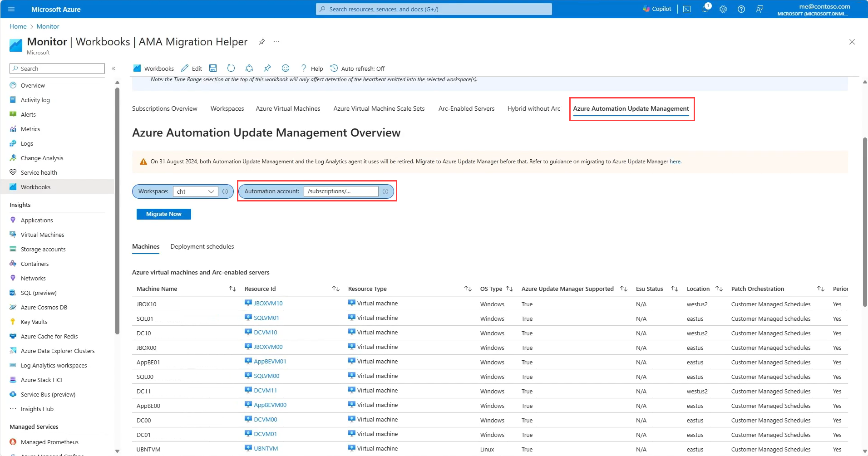Click the sidebar Search input field
868x456 pixels.
click(57, 69)
